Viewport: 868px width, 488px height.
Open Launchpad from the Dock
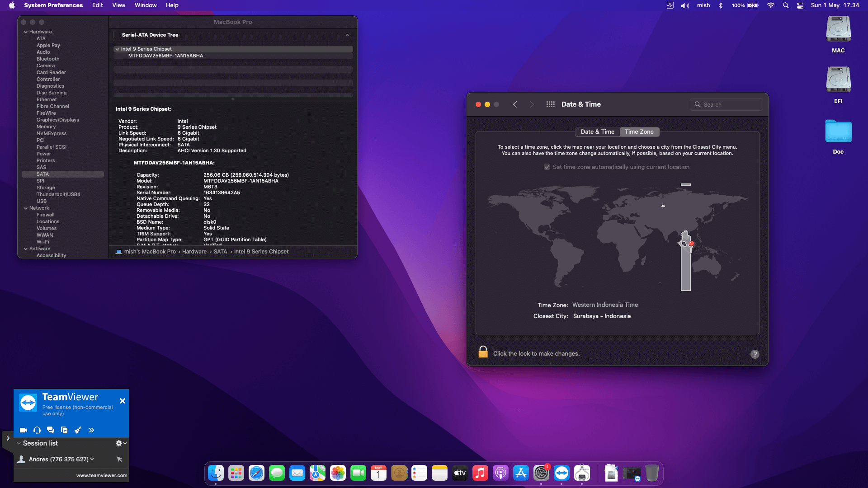[236, 473]
